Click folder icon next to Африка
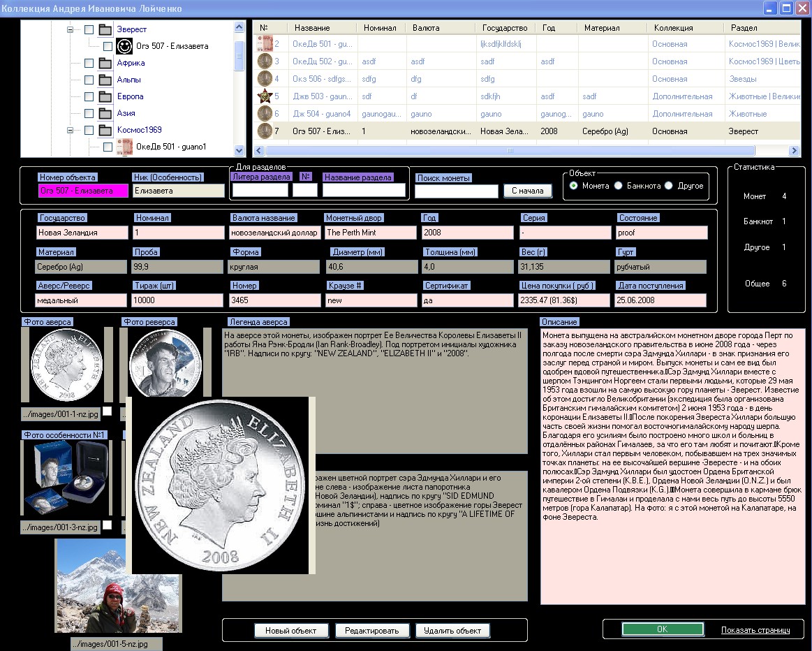 105,63
